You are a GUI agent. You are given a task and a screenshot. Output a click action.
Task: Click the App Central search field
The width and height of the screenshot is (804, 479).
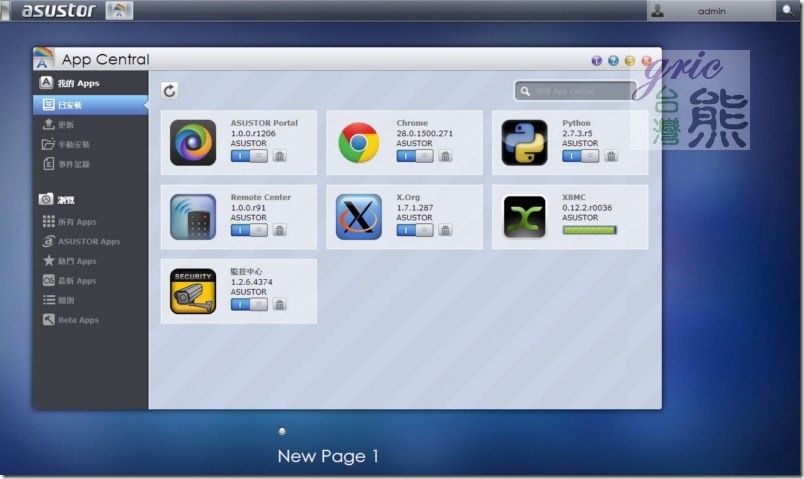pos(575,91)
